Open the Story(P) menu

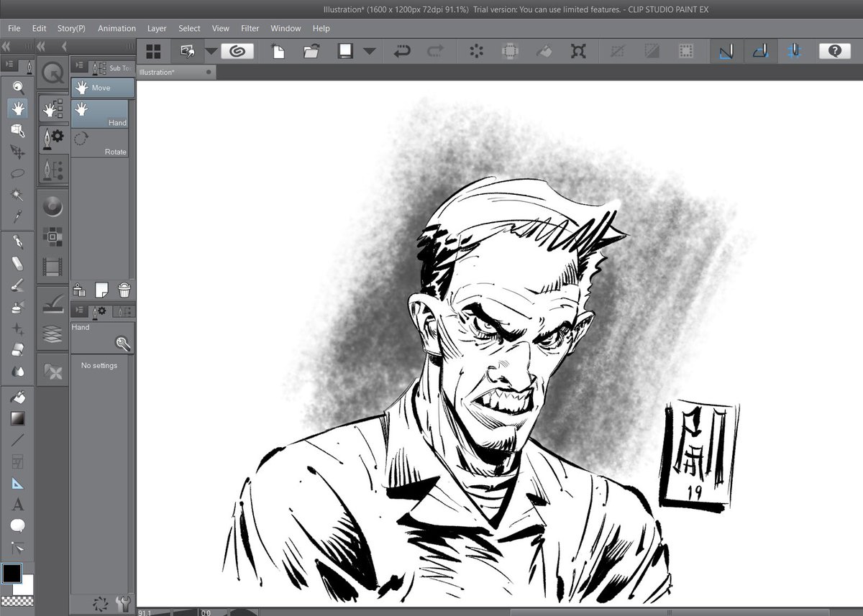(x=71, y=28)
